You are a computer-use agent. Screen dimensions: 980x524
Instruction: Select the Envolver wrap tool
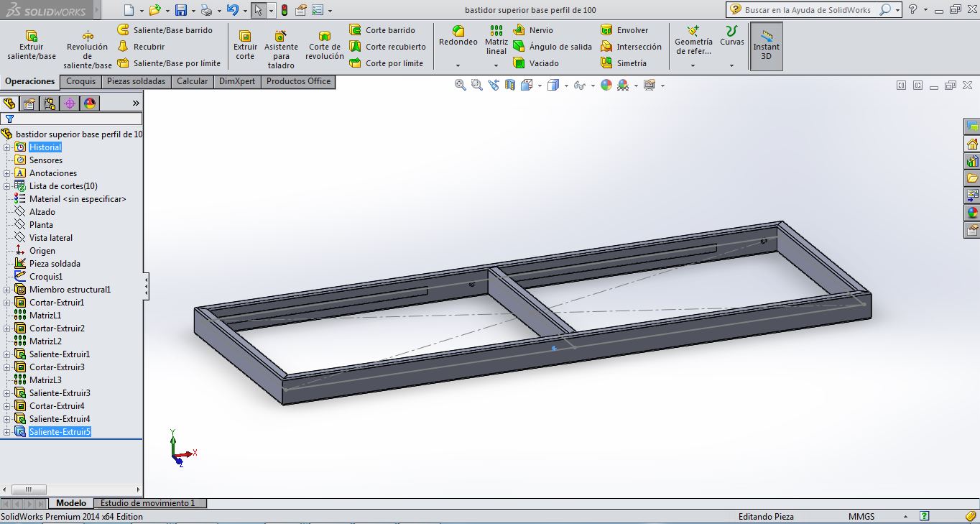pos(624,30)
